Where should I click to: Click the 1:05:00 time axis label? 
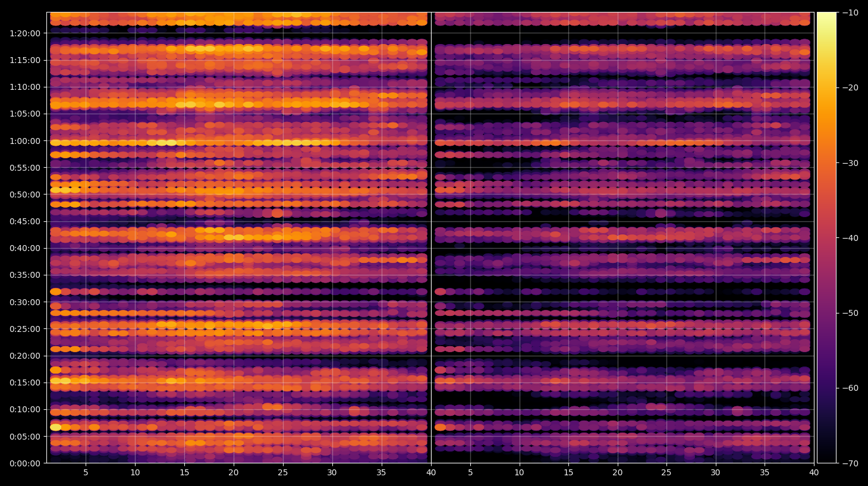coord(25,114)
